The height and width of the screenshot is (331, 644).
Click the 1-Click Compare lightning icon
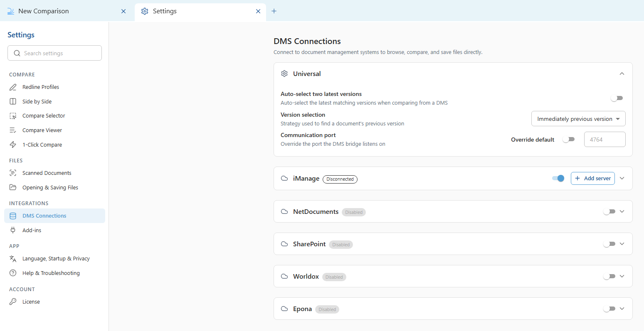[x=13, y=145]
